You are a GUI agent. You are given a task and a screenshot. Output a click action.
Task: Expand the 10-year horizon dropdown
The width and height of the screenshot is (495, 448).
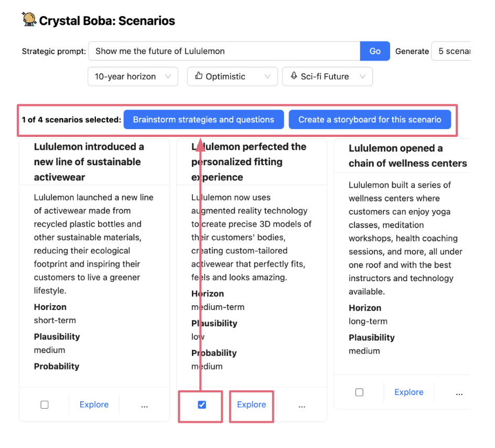133,77
